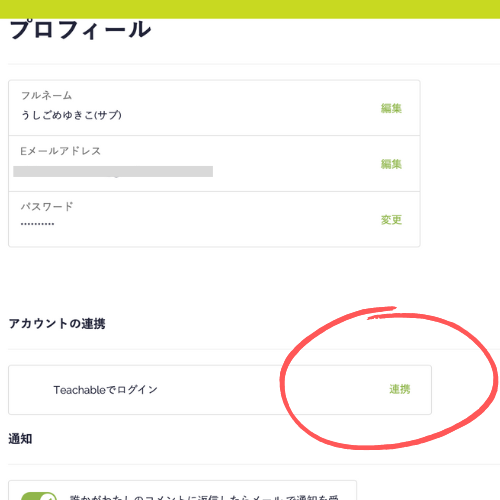The image size is (500, 500).
Task: Click 編集 link beside フルネーム
Action: 391,108
